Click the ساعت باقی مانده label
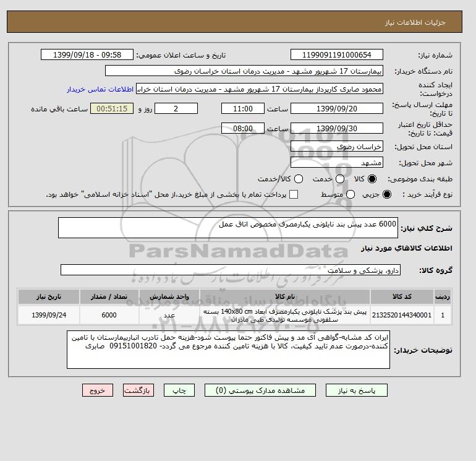This screenshot has height=461, width=476. [x=59, y=109]
